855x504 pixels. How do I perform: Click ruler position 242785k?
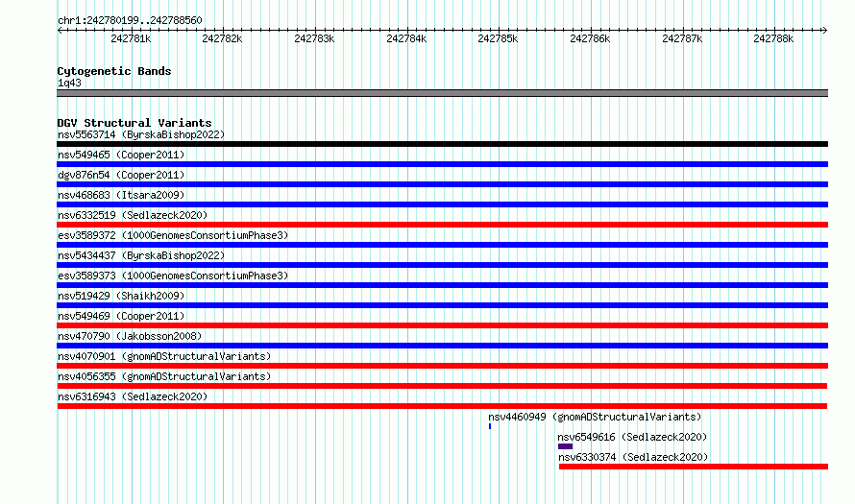click(498, 38)
